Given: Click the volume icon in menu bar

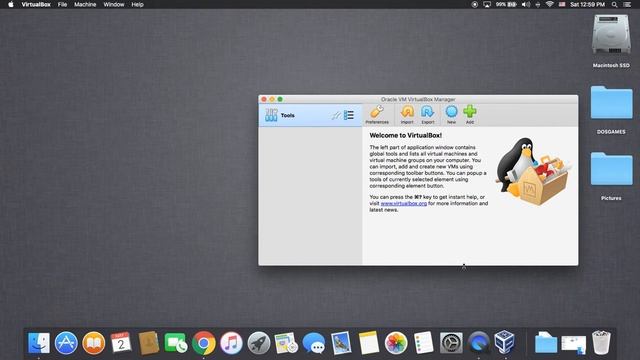Looking at the screenshot, I should 526,4.
